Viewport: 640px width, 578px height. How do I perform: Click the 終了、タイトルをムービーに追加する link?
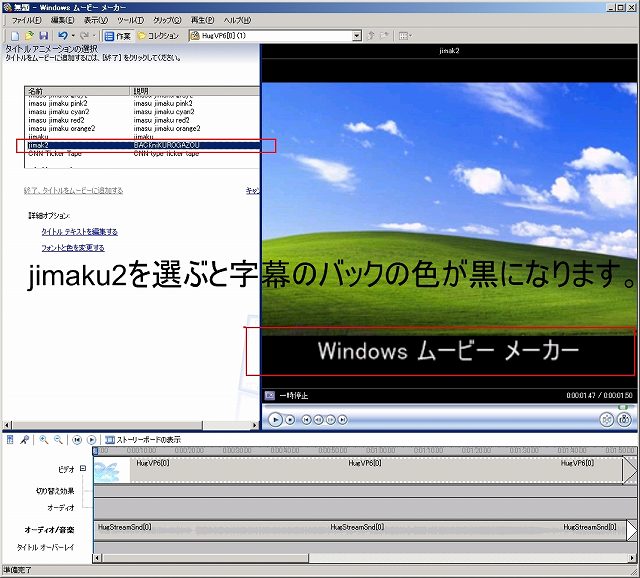pyautogui.click(x=73, y=191)
